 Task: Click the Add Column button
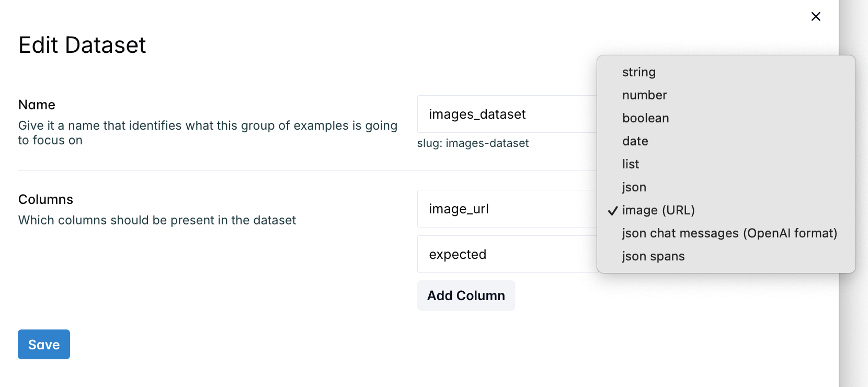(x=466, y=295)
